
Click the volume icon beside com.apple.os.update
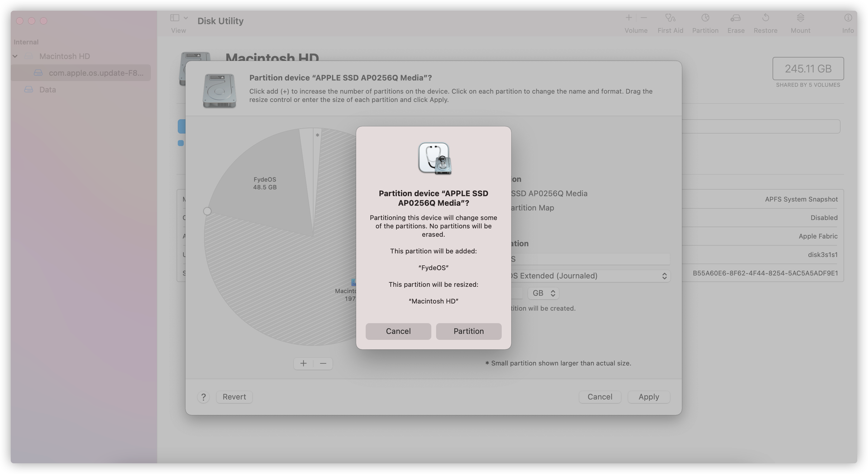pyautogui.click(x=38, y=73)
